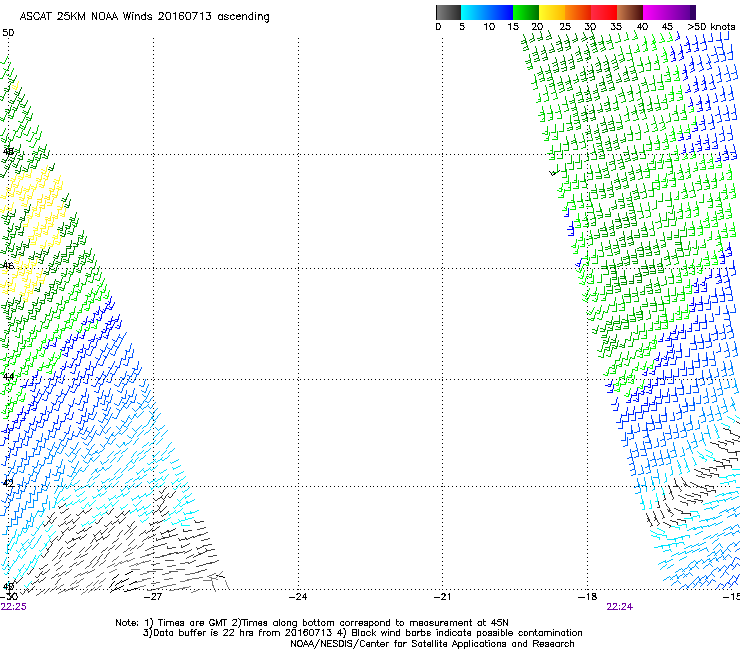The height and width of the screenshot is (650, 740).
Task: Click the purple pass time '22:24'
Action: (x=620, y=607)
